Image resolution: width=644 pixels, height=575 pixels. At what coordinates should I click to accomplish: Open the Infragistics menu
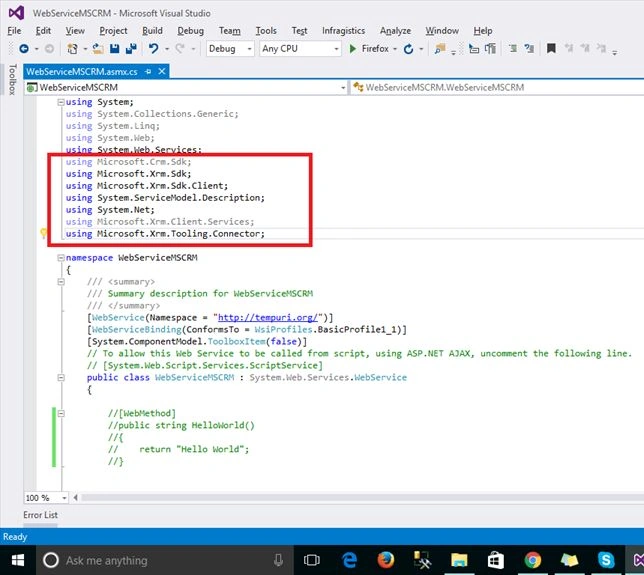pyautogui.click(x=343, y=31)
